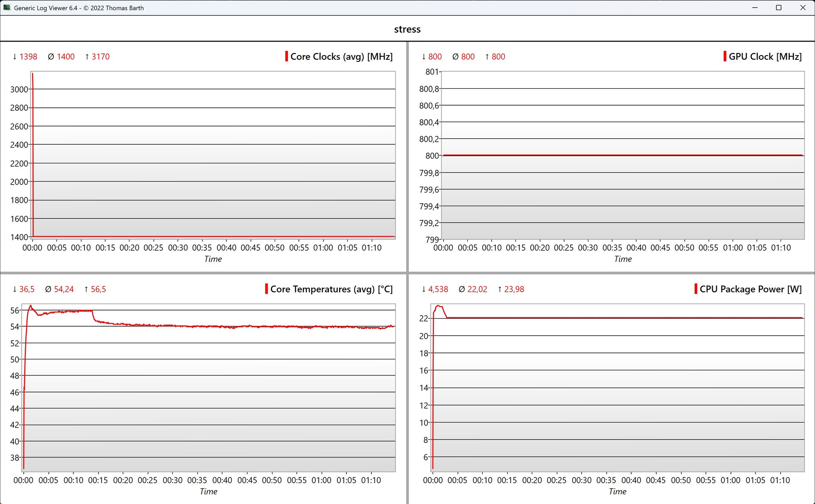815x504 pixels.
Task: Click maximum package power value 23,98
Action: click(514, 289)
